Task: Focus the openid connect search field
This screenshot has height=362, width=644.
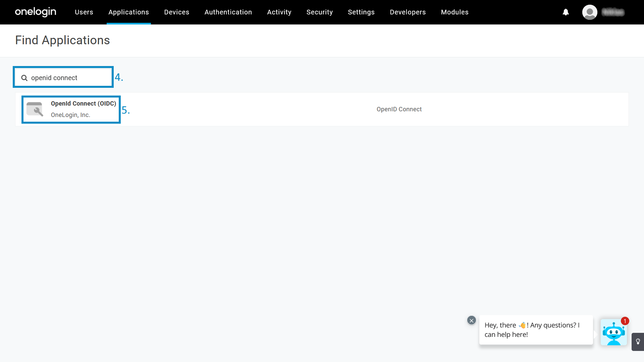Action: (63, 77)
